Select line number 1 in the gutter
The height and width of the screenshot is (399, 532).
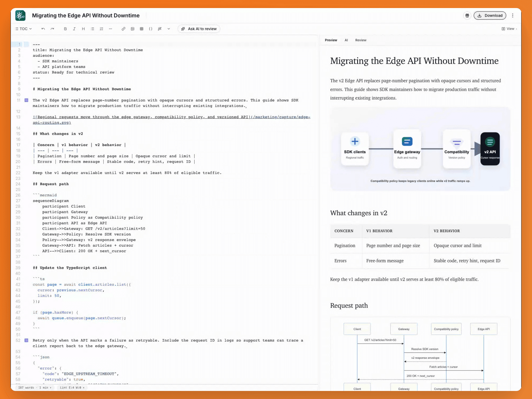pos(19,44)
